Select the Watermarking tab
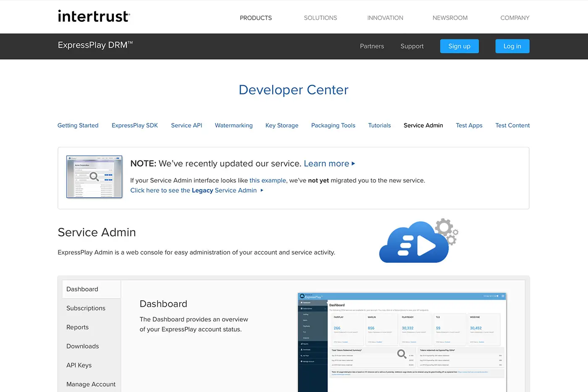The width and height of the screenshot is (588, 392). [x=234, y=125]
